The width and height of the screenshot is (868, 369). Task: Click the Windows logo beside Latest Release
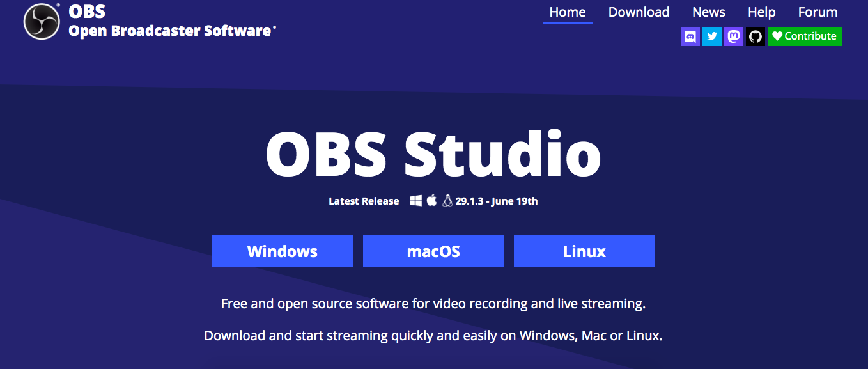416,201
